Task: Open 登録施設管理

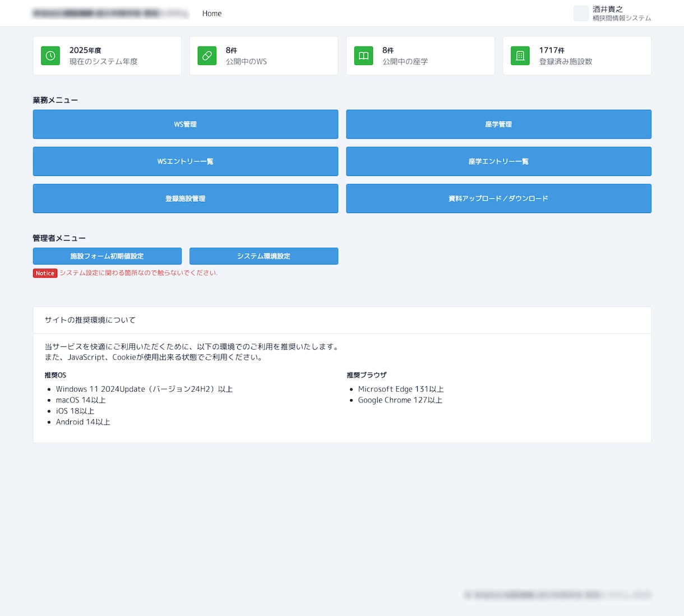Action: (186, 198)
